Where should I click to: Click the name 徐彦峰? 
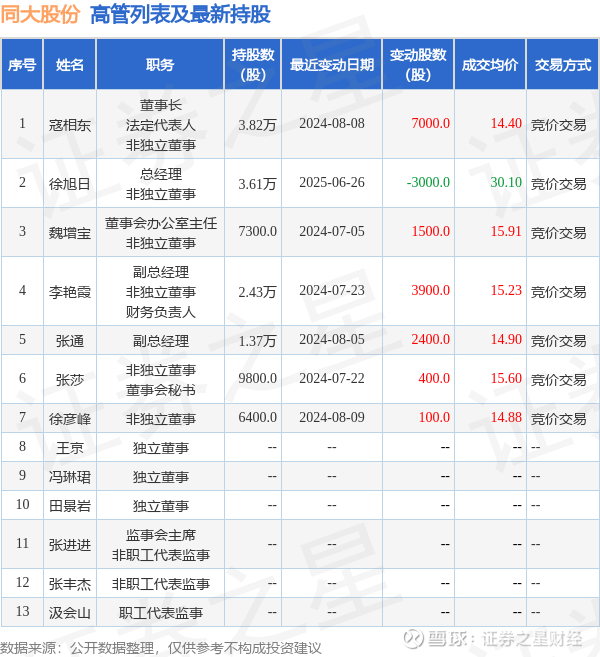point(70,419)
